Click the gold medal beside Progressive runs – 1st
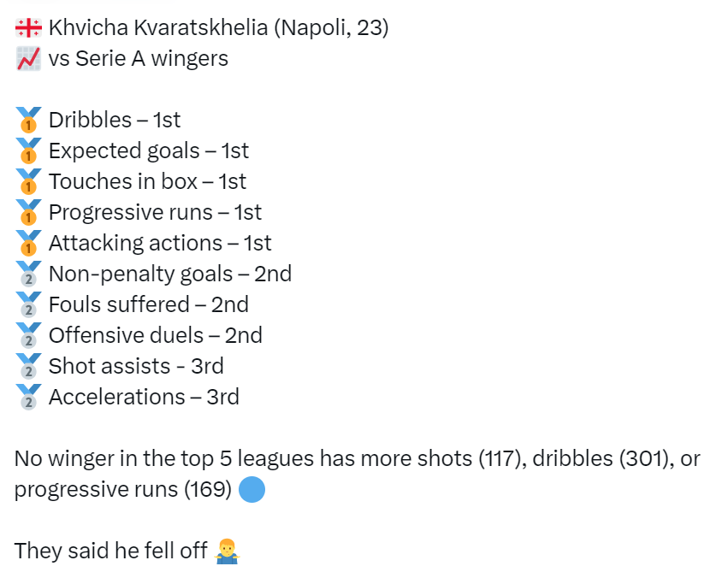This screenshot has height=578, width=728. pos(28,213)
